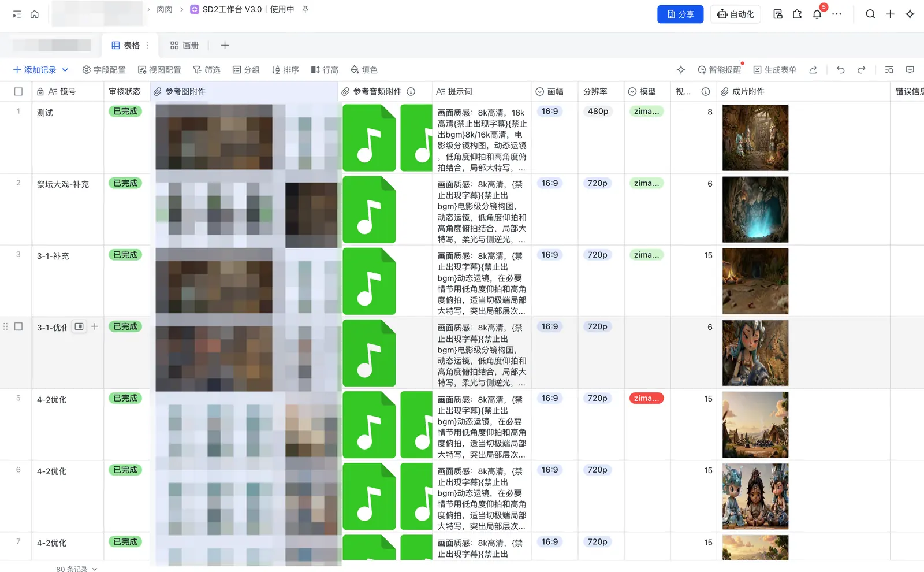Open 智能提醒 smart reminders

pyautogui.click(x=720, y=70)
